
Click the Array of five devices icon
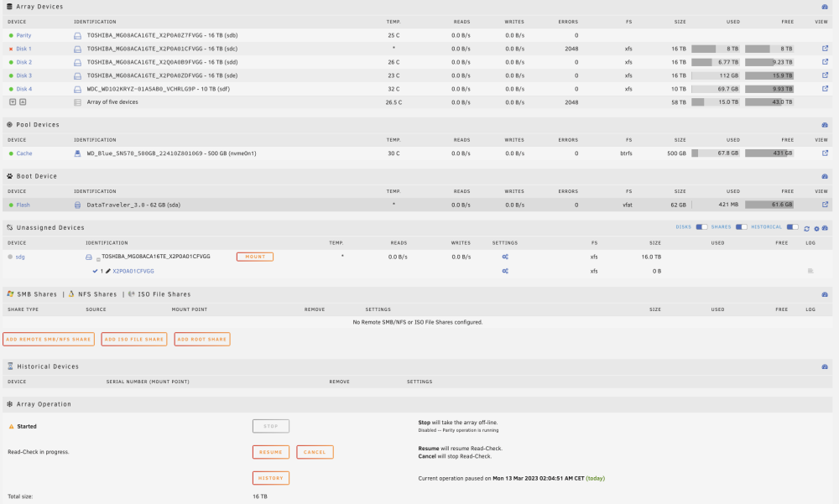(x=77, y=102)
